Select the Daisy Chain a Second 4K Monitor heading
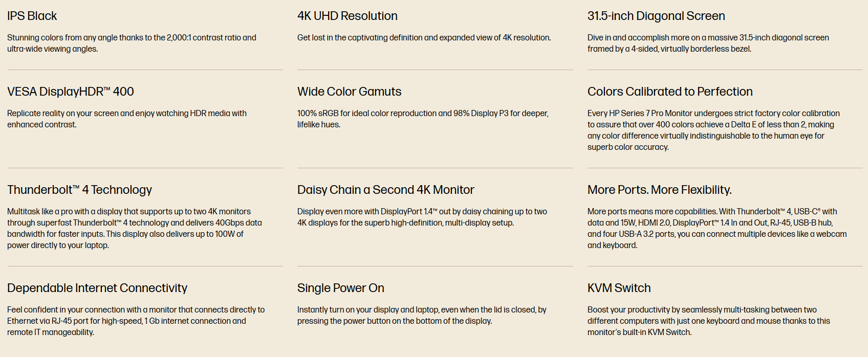The width and height of the screenshot is (868, 357). coord(385,190)
